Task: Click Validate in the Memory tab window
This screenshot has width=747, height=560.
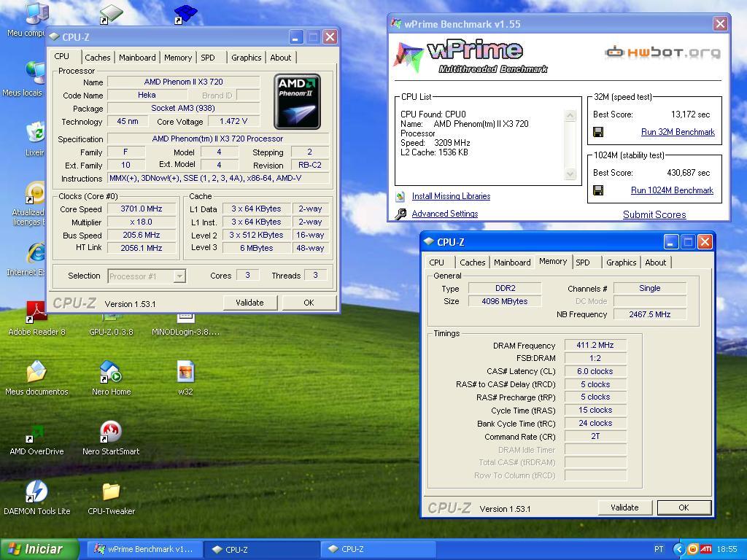Action: (624, 507)
